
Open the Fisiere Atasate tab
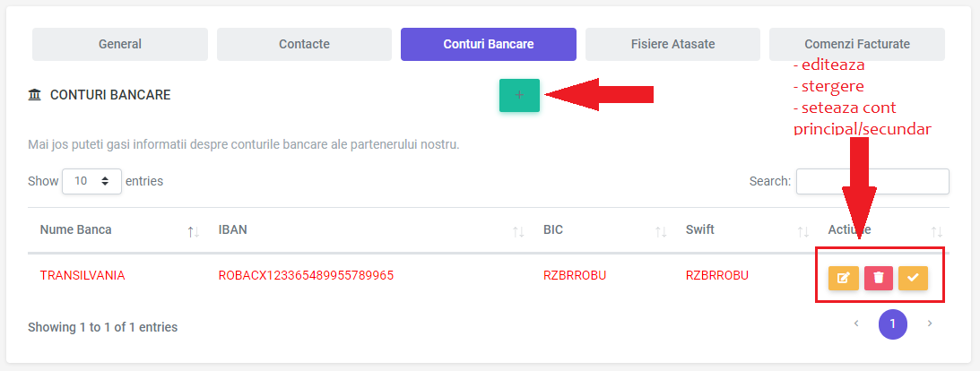673,44
